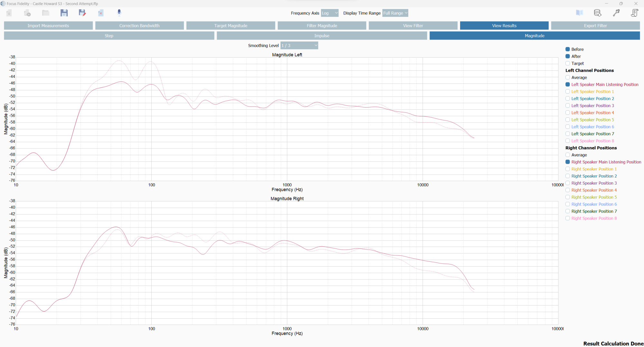This screenshot has width=644, height=347.
Task: Select the Magnitude results view
Action: [x=535, y=36]
